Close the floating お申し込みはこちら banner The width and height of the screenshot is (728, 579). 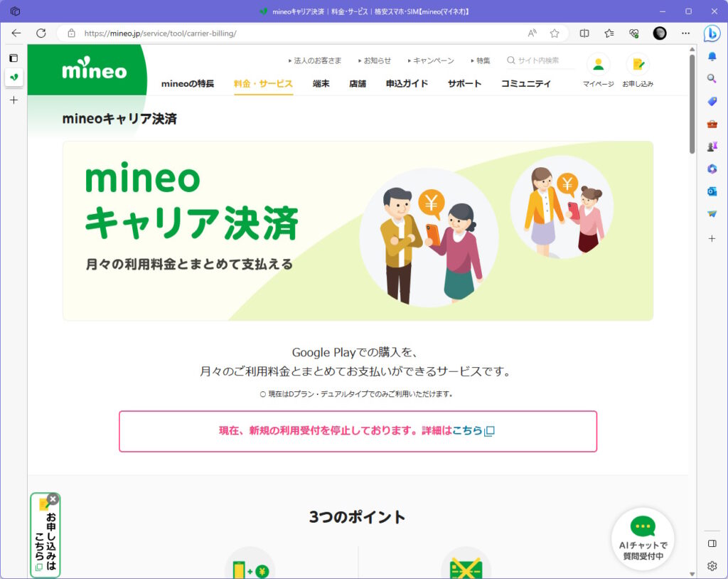point(53,499)
